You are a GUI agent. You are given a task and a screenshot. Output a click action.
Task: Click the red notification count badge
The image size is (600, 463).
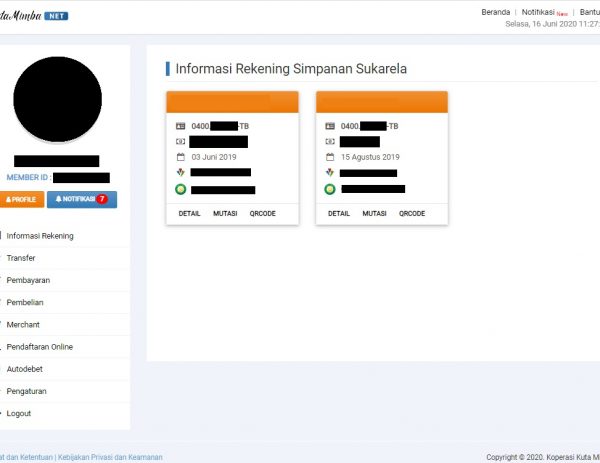coord(102,199)
